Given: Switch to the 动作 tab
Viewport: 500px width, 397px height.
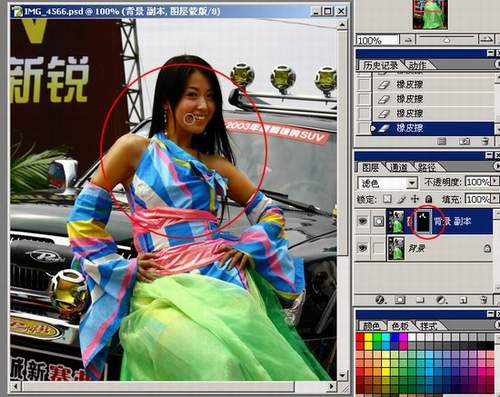Looking at the screenshot, I should (417, 65).
